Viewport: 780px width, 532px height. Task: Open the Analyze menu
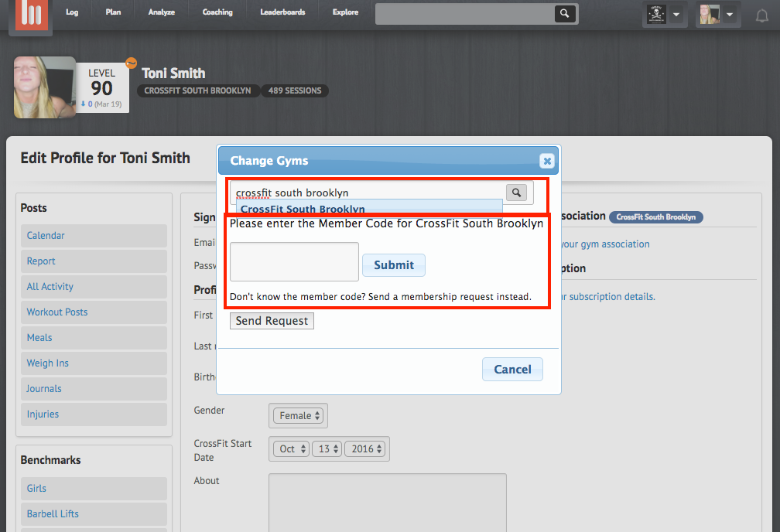tap(161, 12)
